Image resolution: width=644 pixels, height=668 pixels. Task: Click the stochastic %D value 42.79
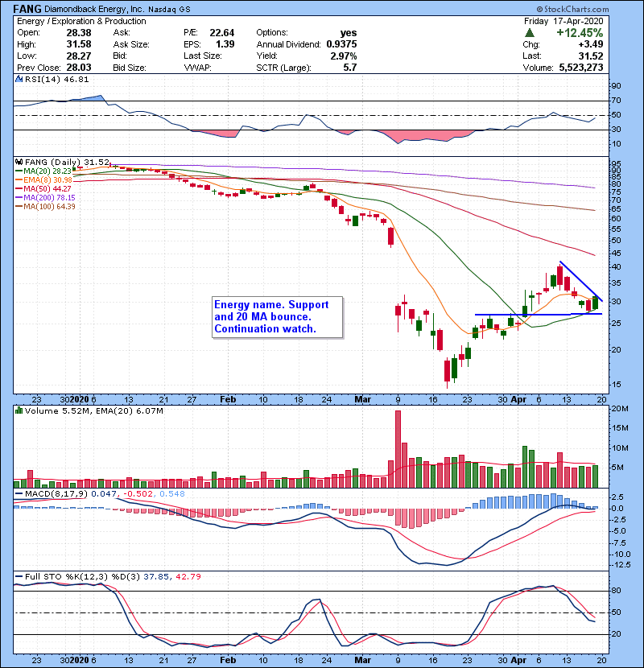coord(188,576)
